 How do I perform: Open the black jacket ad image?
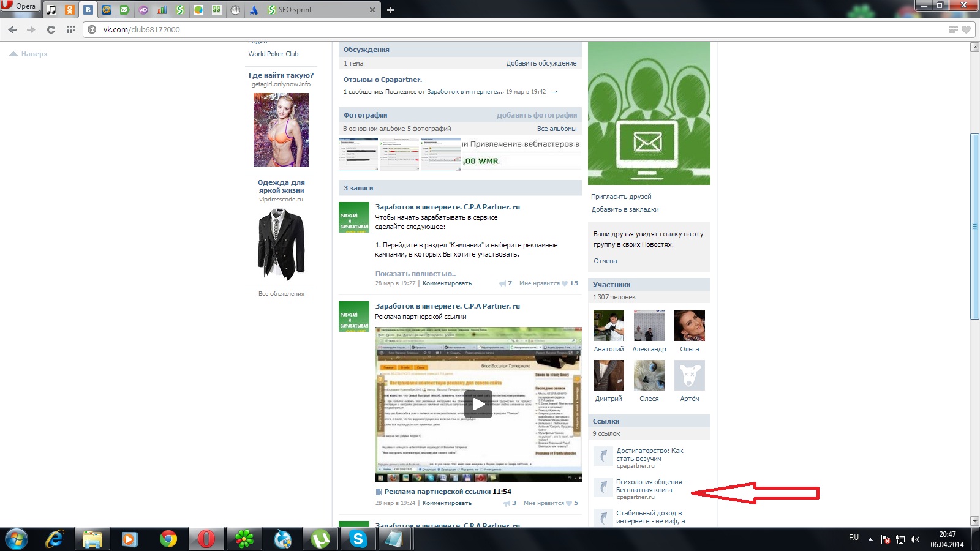(281, 244)
